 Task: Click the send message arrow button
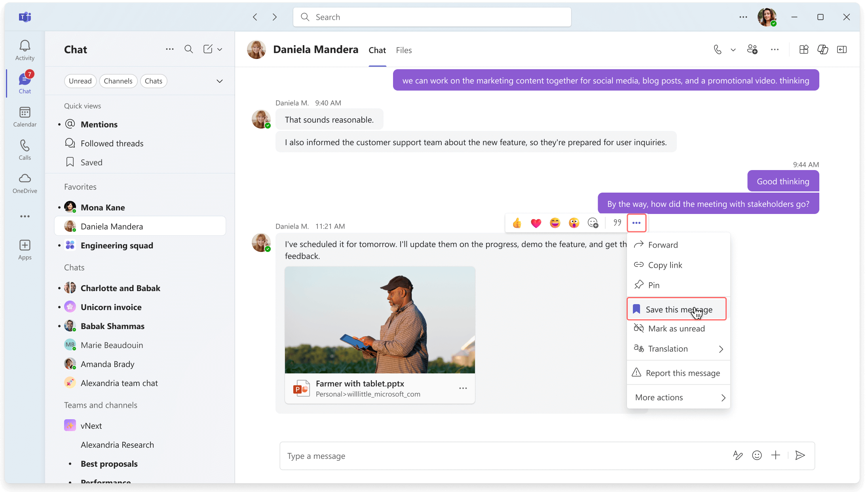pyautogui.click(x=800, y=456)
